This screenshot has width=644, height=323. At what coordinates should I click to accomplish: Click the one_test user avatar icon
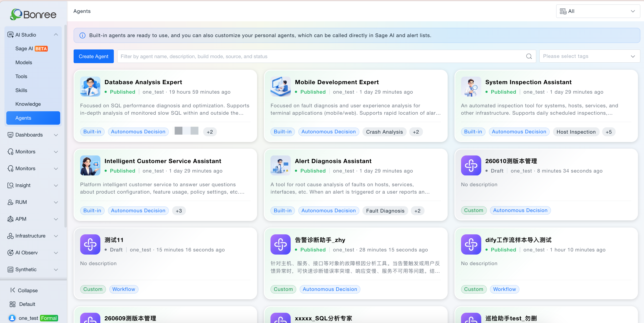12,318
